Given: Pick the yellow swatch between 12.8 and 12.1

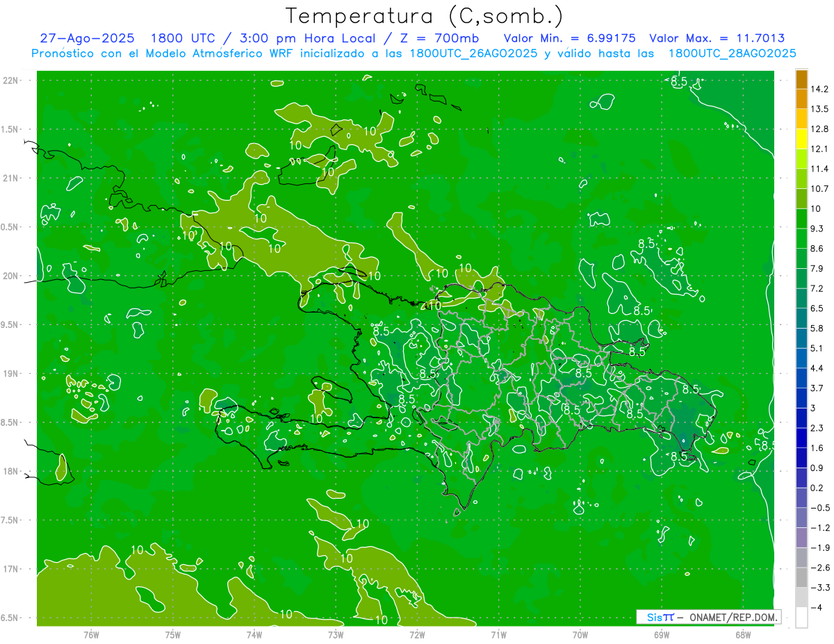Looking at the screenshot, I should [x=801, y=139].
